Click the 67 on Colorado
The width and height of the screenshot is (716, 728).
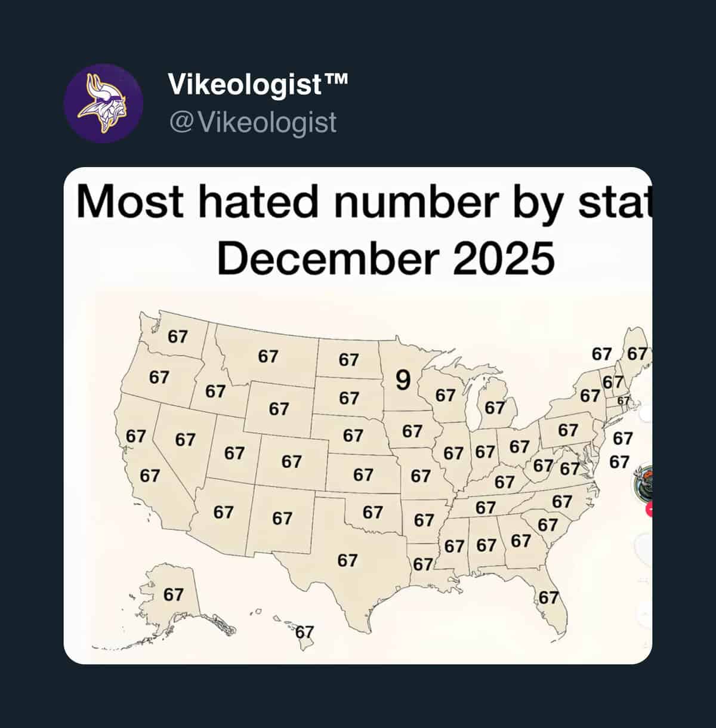(291, 461)
